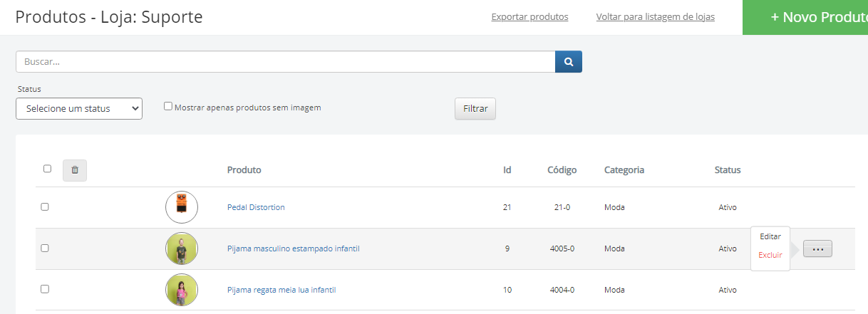This screenshot has width=868, height=314.
Task: Check the Pijama regata meia lua checkbox
Action: 44,289
